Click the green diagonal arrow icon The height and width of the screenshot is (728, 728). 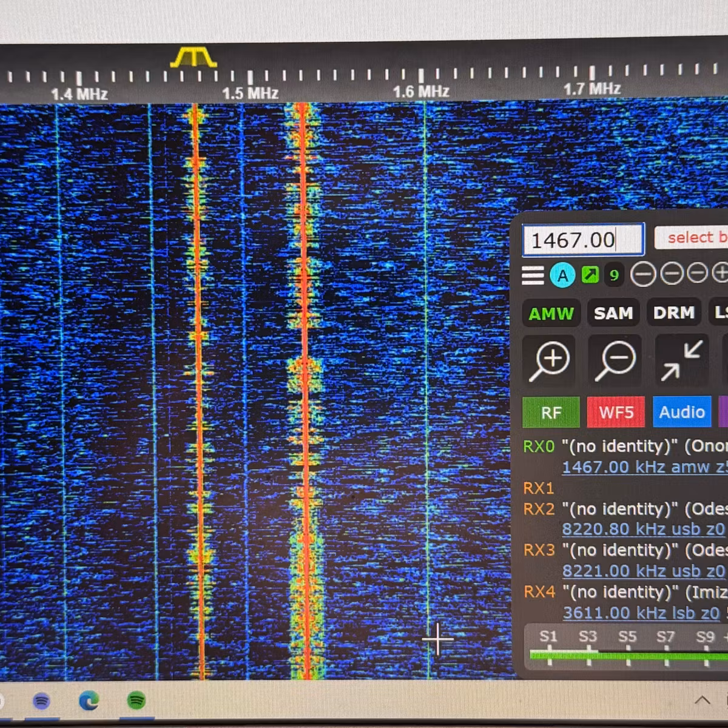tap(590, 275)
